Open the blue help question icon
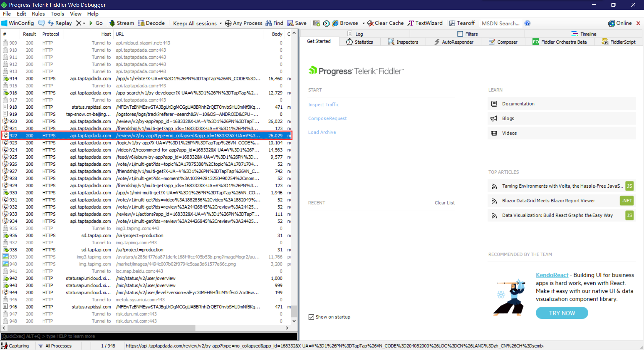 coord(527,23)
